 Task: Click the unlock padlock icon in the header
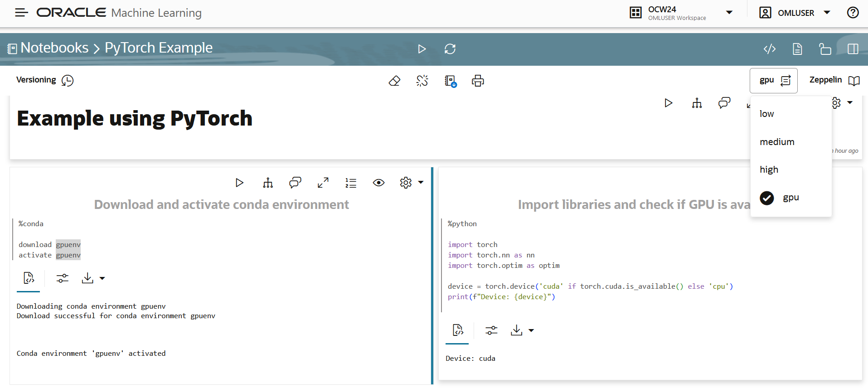825,49
